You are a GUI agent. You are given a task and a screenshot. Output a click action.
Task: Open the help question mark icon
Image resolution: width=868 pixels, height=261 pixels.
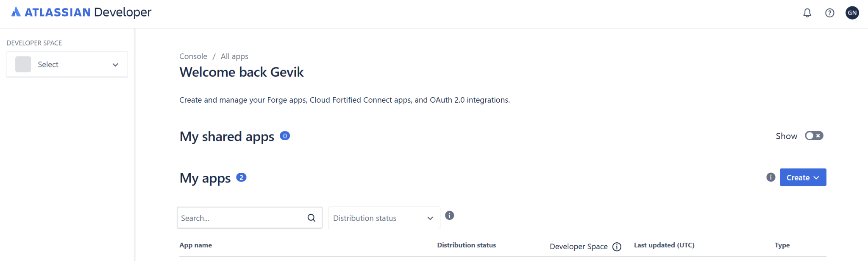coord(830,13)
